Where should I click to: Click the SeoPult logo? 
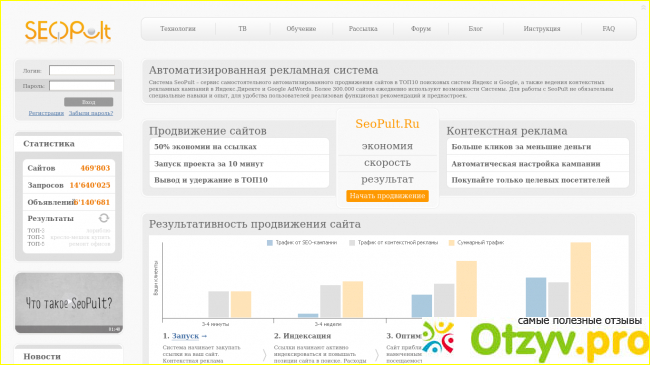click(68, 31)
